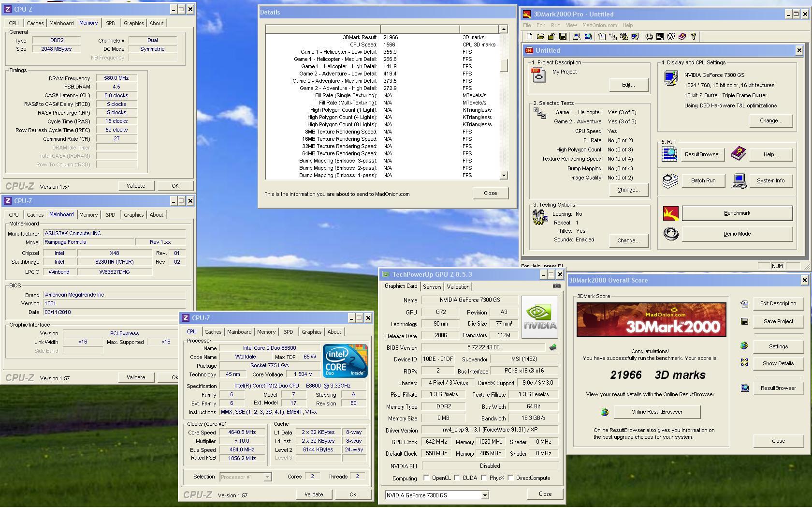This screenshot has height=508, width=812.
Task: Click floppy icon beside Save Project in Overall Score
Action: (744, 321)
